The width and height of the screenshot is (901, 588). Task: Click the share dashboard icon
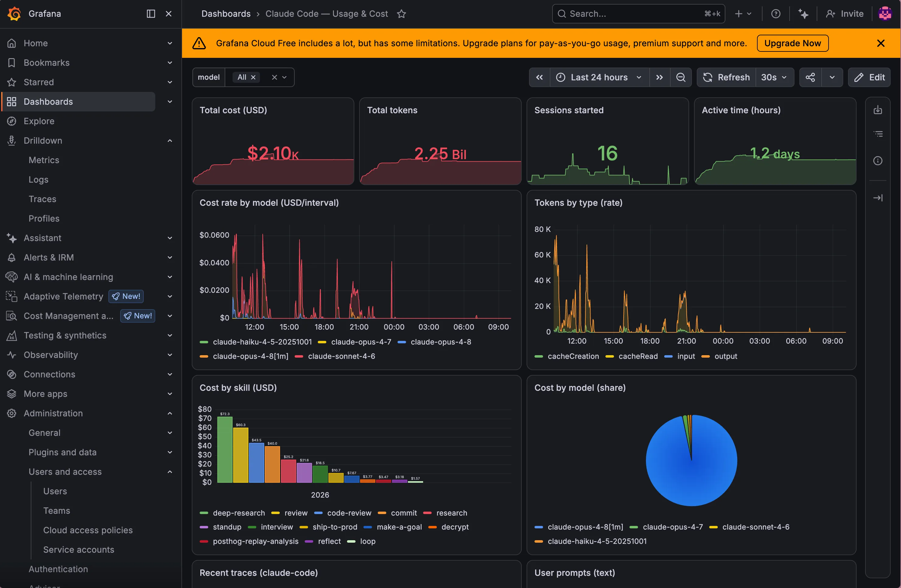(x=810, y=77)
